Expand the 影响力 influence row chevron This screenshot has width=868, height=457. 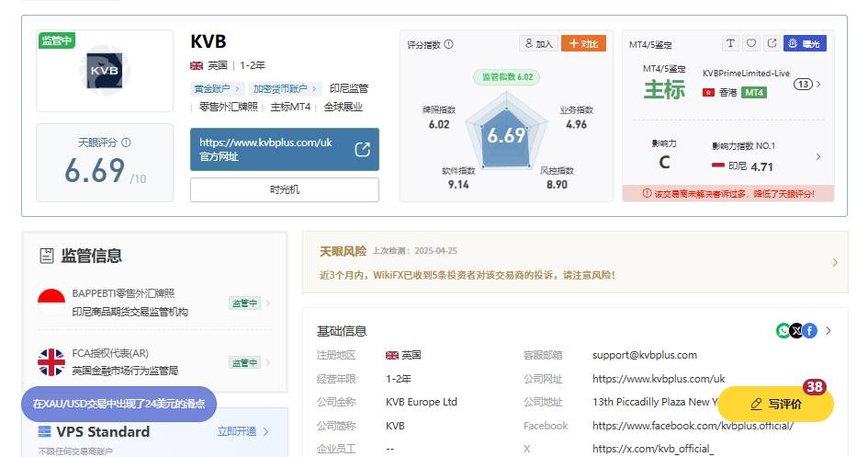click(x=818, y=156)
